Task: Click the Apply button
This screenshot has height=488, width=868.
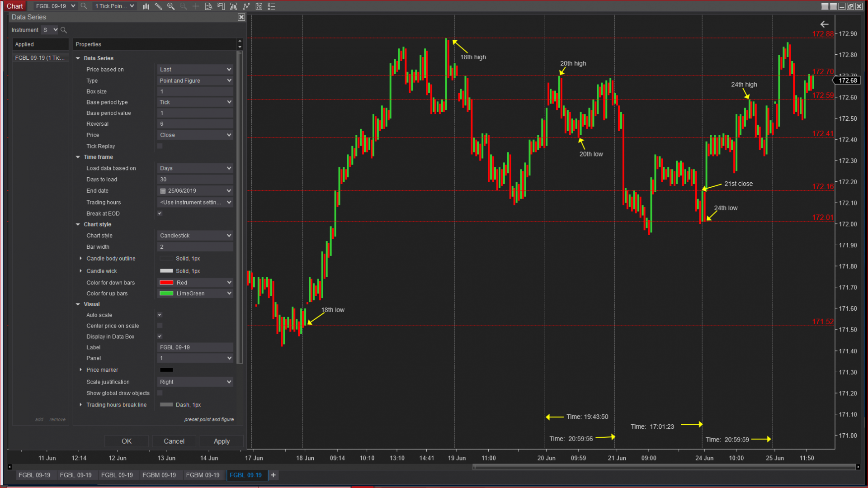Action: (222, 441)
